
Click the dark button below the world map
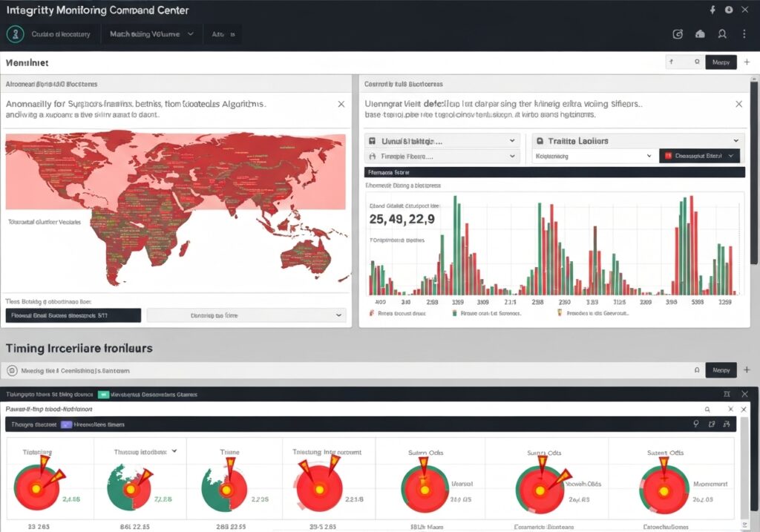pyautogui.click(x=73, y=315)
